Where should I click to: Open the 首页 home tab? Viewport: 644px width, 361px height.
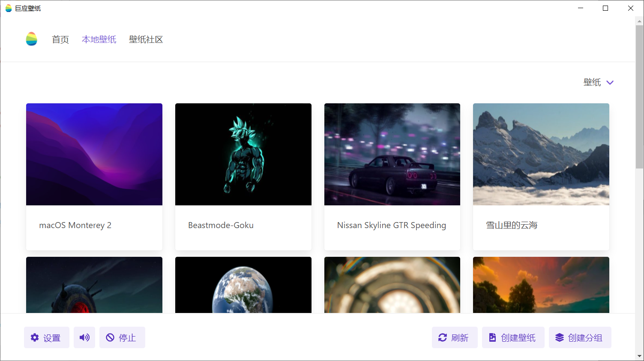point(60,39)
